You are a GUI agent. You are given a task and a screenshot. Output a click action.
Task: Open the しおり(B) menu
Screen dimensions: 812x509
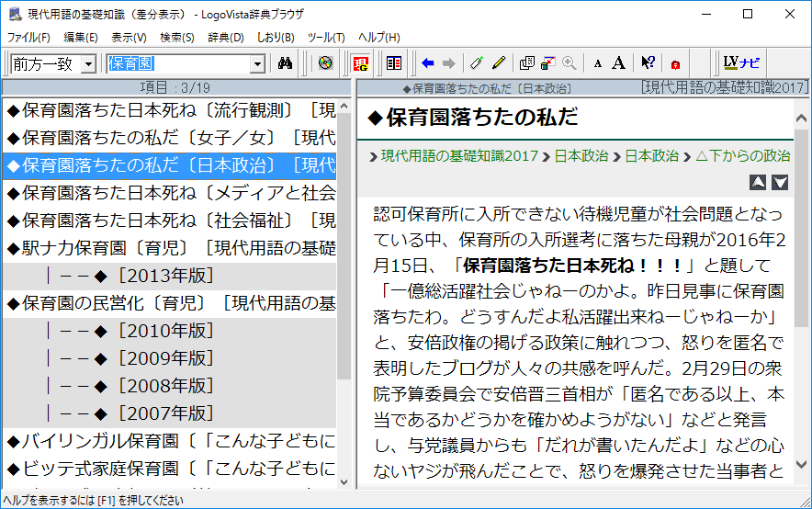point(276,38)
